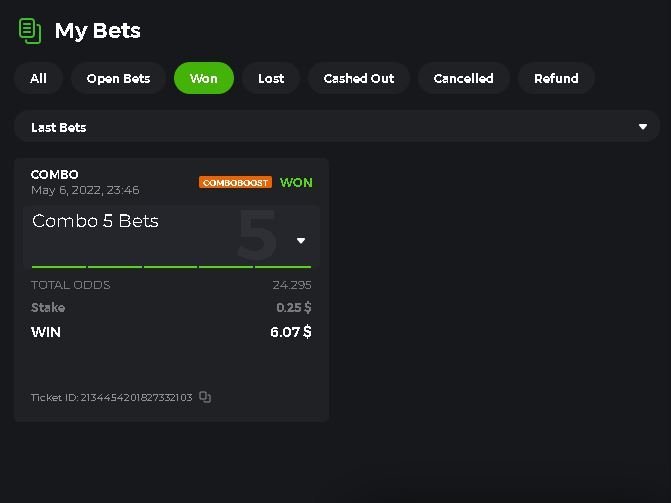Click the COMBOBOOST badge
Screen dimensions: 671x503
pyautogui.click(x=235, y=183)
